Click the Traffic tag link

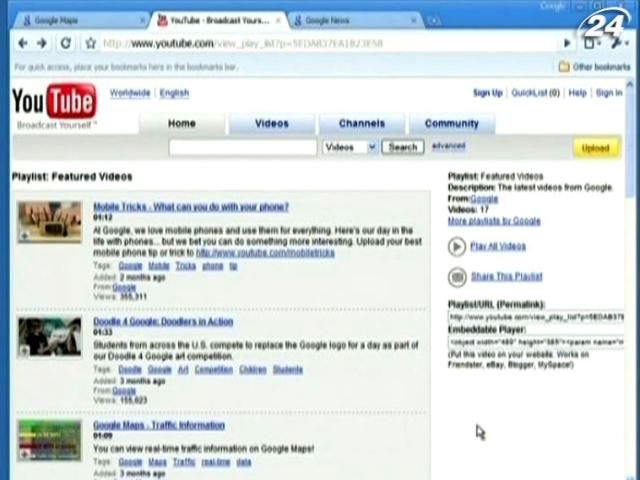[x=184, y=462]
